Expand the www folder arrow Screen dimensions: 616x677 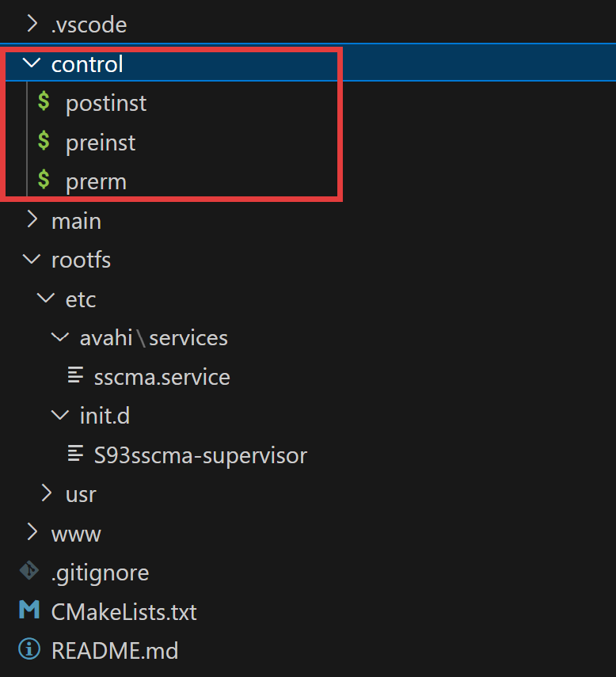(x=32, y=532)
